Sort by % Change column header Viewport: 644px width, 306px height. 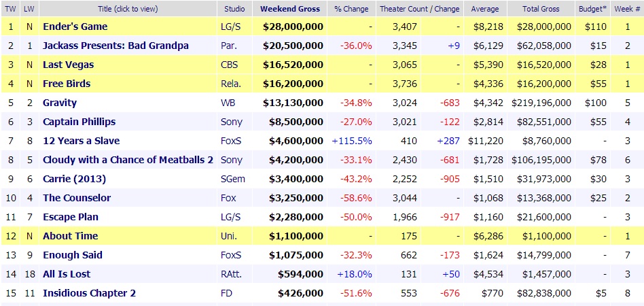pyautogui.click(x=351, y=9)
